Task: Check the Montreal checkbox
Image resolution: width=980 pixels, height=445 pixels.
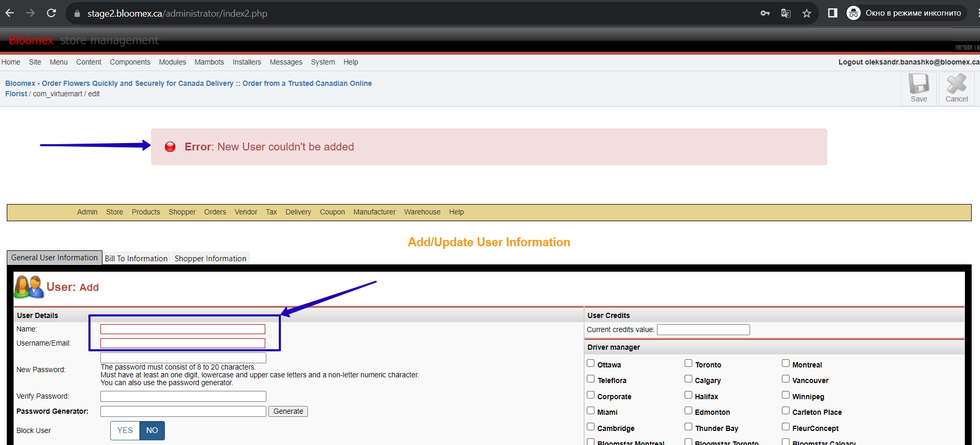Action: click(x=785, y=363)
